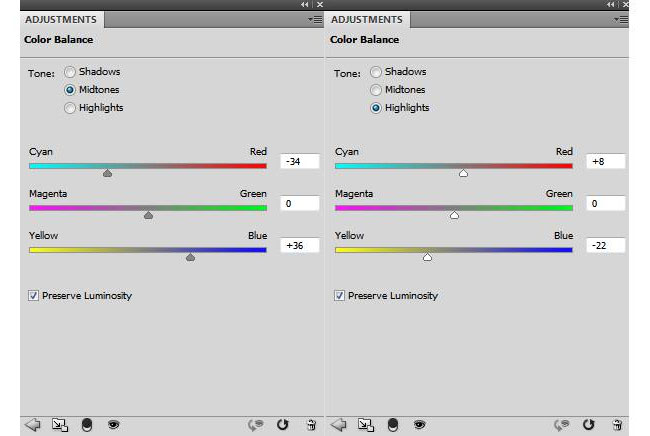Select Midtones tone in right panel
Viewport: 650px width, 436px height.
click(x=376, y=90)
